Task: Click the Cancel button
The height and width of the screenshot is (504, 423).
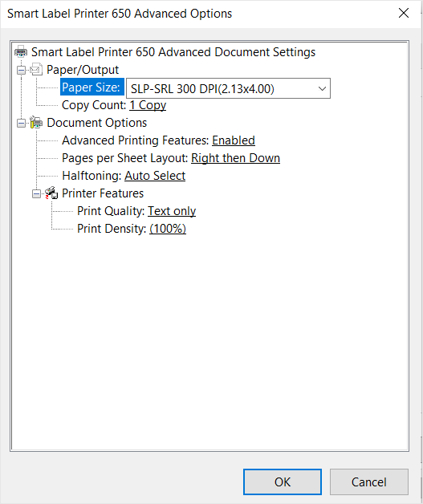Action: [369, 482]
